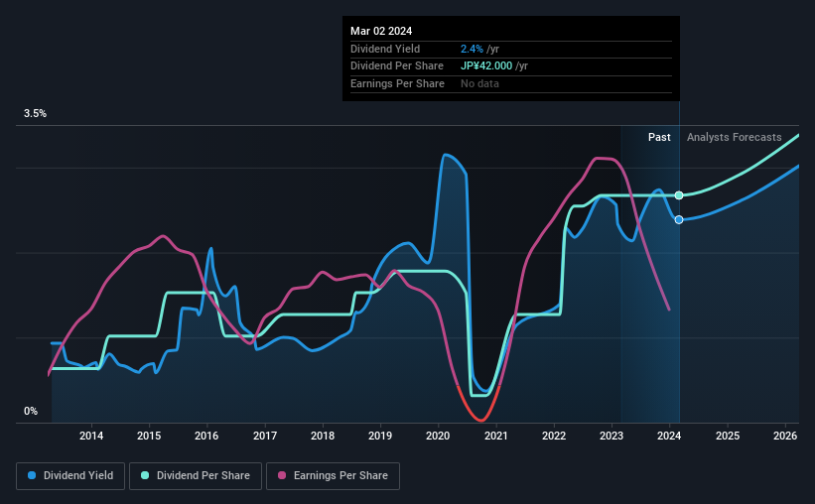Toggle the Dividend Per Share legend button

[x=196, y=476]
